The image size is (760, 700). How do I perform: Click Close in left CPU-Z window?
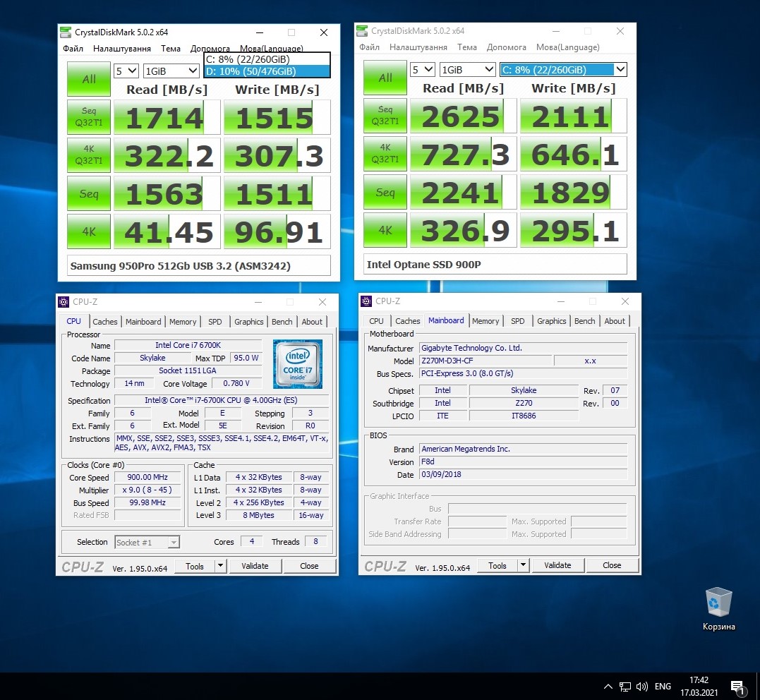(309, 566)
